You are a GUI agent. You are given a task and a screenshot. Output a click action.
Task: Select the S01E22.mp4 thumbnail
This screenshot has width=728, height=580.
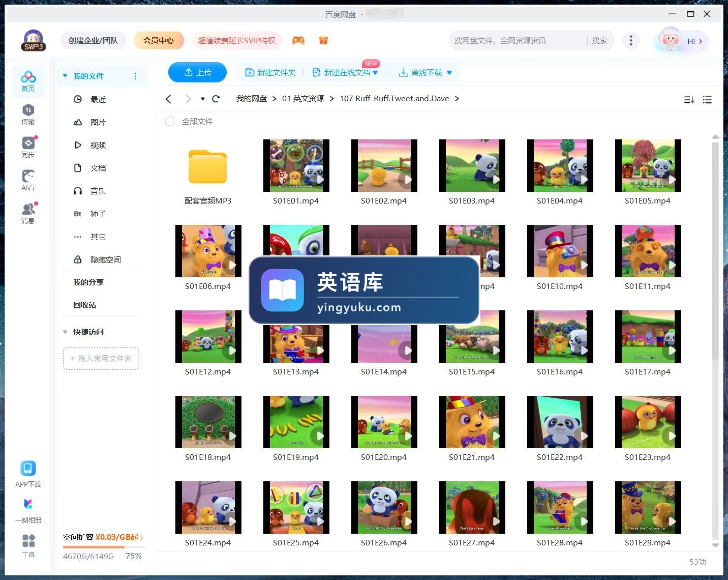pyautogui.click(x=560, y=422)
